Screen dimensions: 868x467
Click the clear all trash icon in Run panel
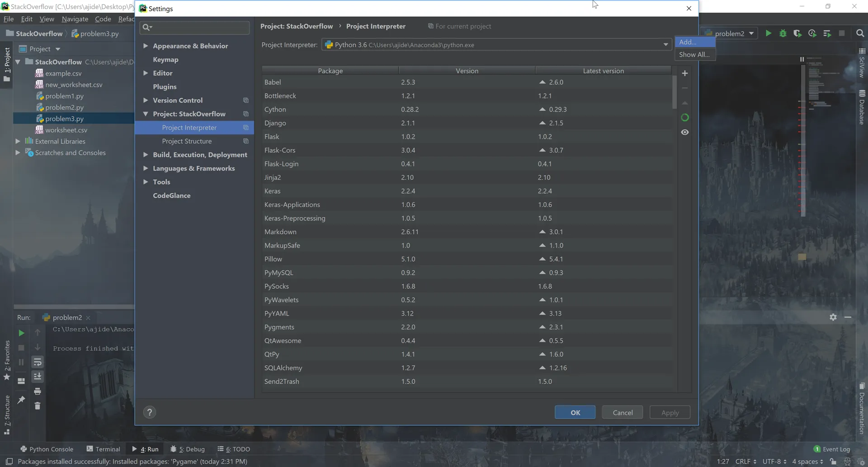[x=38, y=406]
